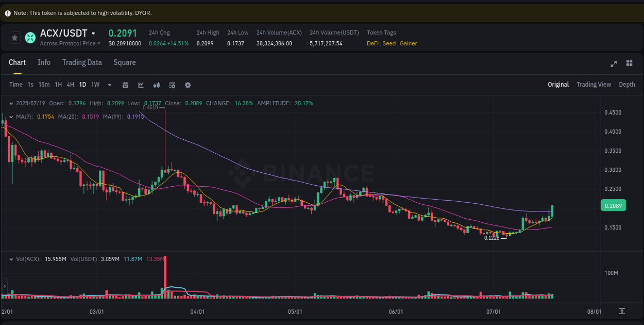Change chart style via line chart icon

click(141, 85)
